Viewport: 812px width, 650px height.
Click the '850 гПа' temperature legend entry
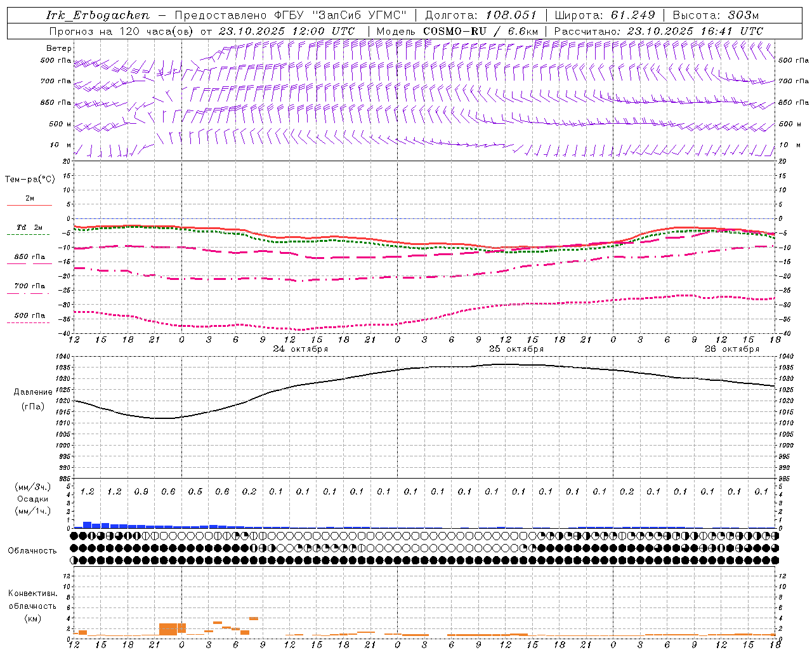(29, 257)
